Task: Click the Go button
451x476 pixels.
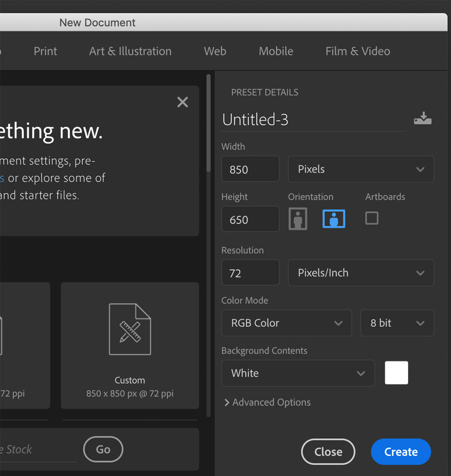Action: (103, 449)
